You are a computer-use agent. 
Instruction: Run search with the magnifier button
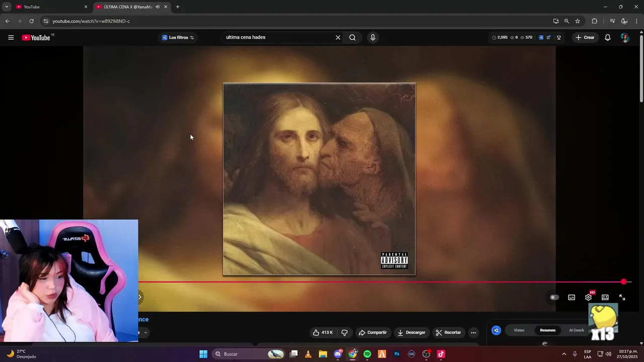[x=352, y=38]
